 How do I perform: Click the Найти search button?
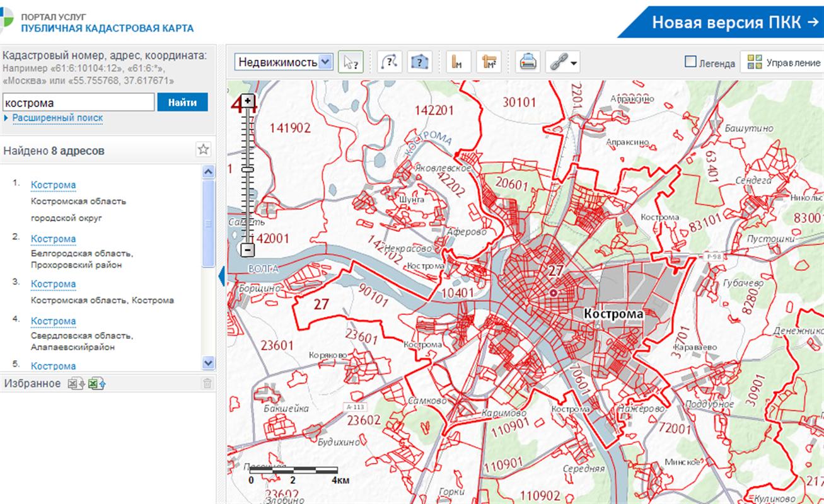pyautogui.click(x=182, y=102)
